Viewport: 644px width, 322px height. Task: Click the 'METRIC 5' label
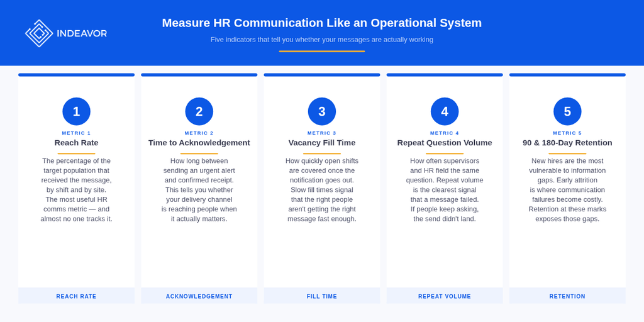point(568,133)
